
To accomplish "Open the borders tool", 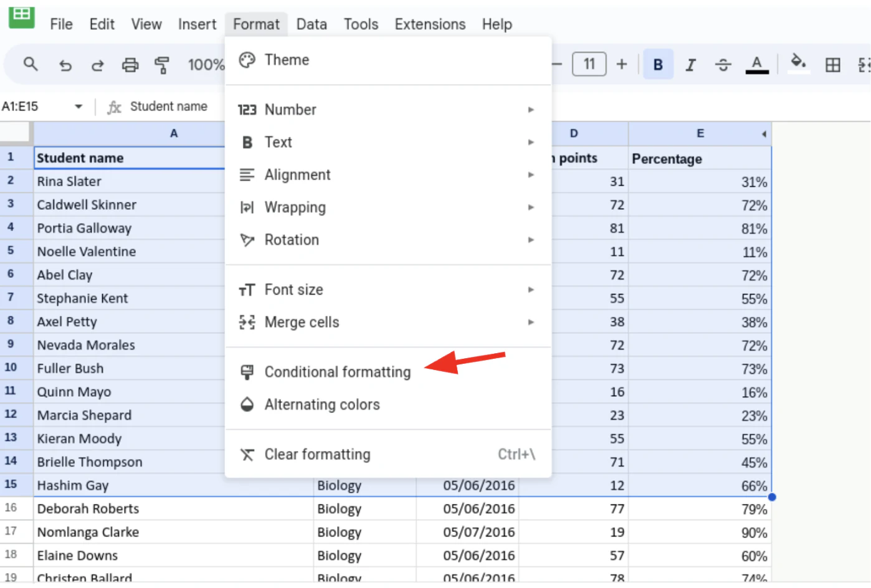I will point(832,65).
